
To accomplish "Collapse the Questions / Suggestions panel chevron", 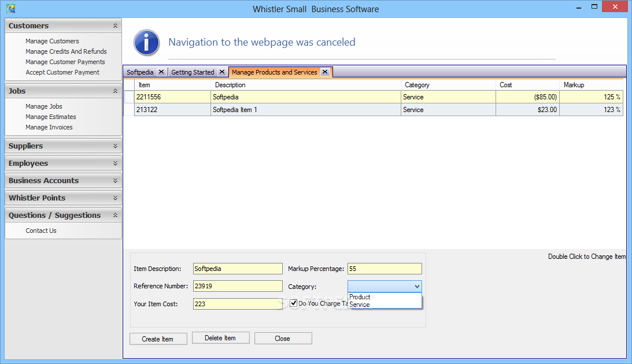I will (115, 215).
